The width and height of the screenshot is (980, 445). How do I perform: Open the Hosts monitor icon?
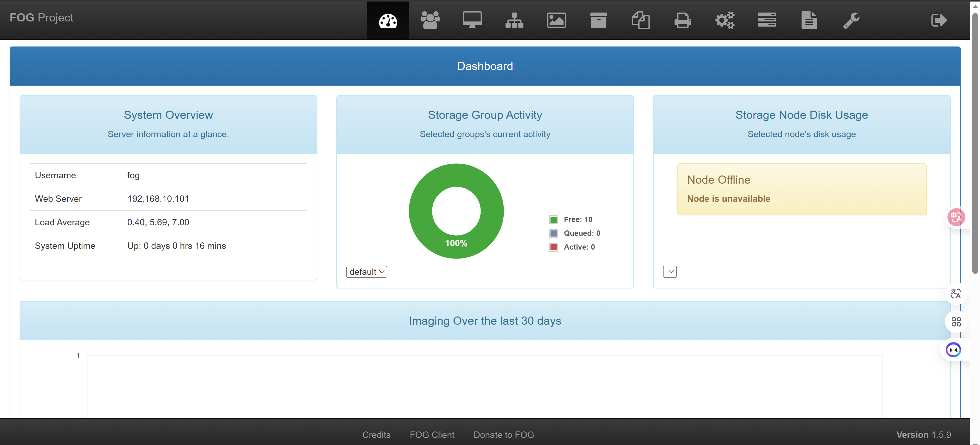(472, 20)
